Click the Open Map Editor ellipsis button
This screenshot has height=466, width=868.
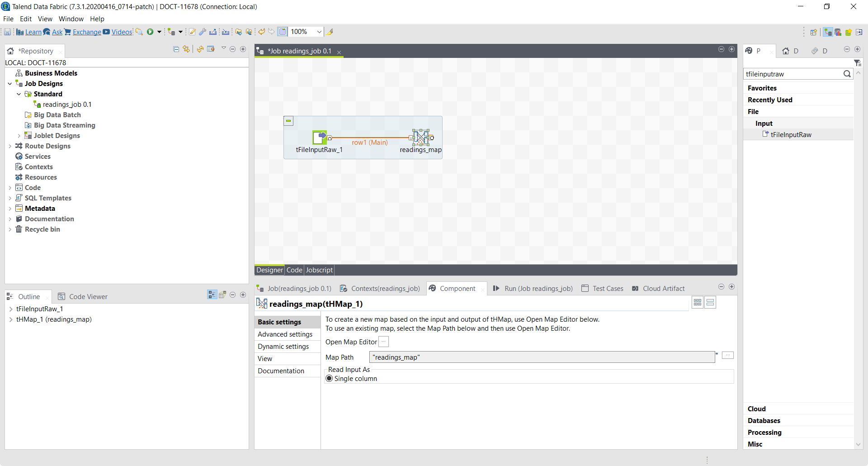tap(383, 342)
